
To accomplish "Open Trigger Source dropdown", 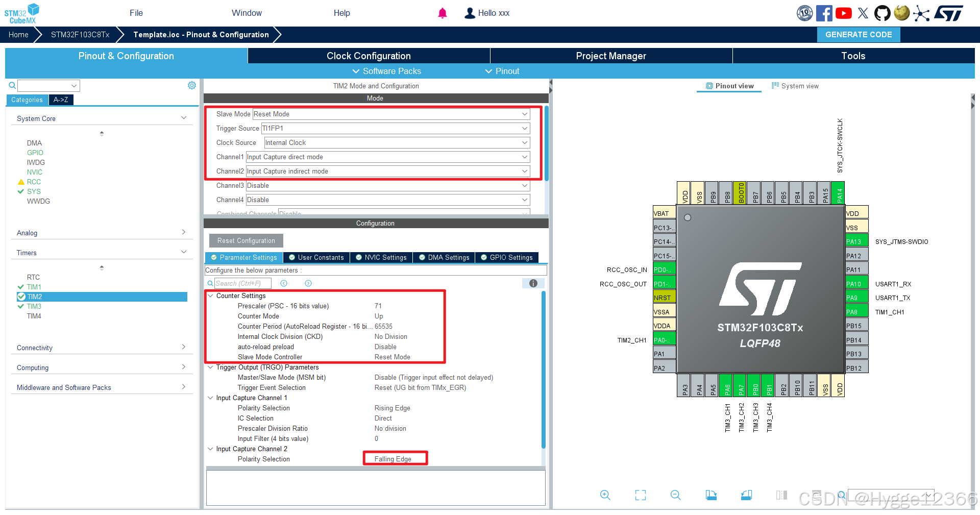I will point(396,128).
